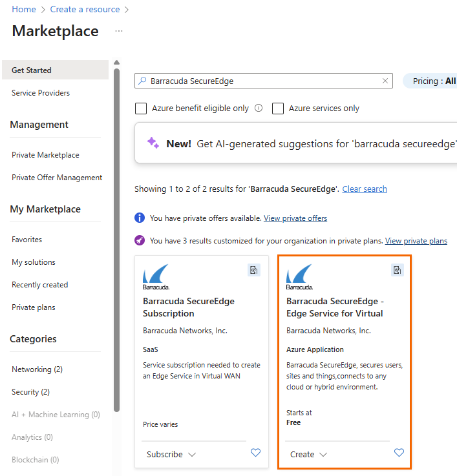This screenshot has width=457, height=476.
Task: Click info icon beside Azure benefit eligible
Action: click(x=259, y=109)
